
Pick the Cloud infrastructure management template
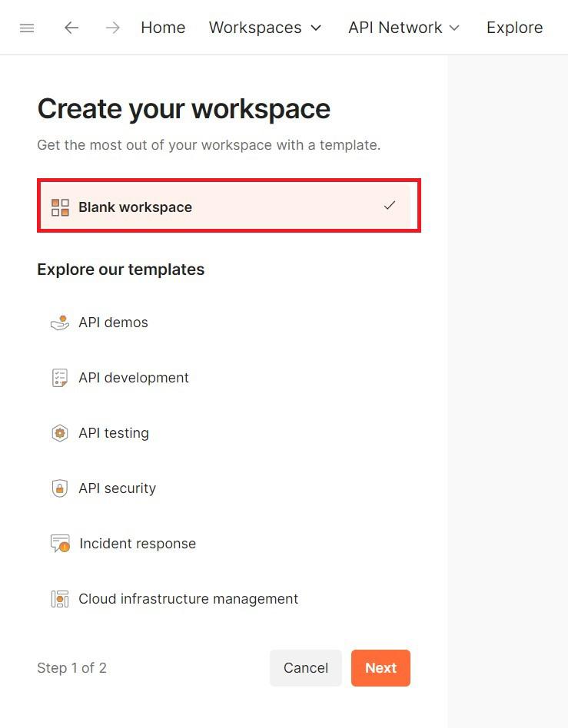click(x=188, y=599)
